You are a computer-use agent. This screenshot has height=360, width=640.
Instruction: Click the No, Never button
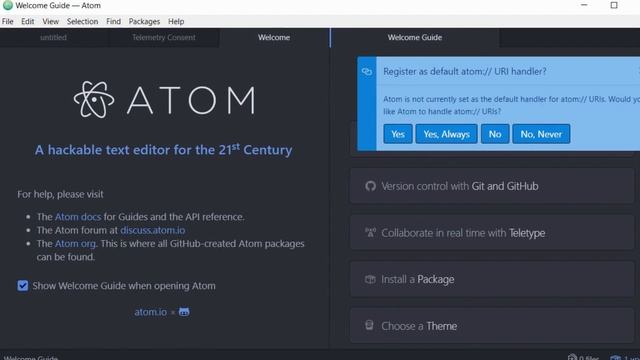(x=541, y=134)
